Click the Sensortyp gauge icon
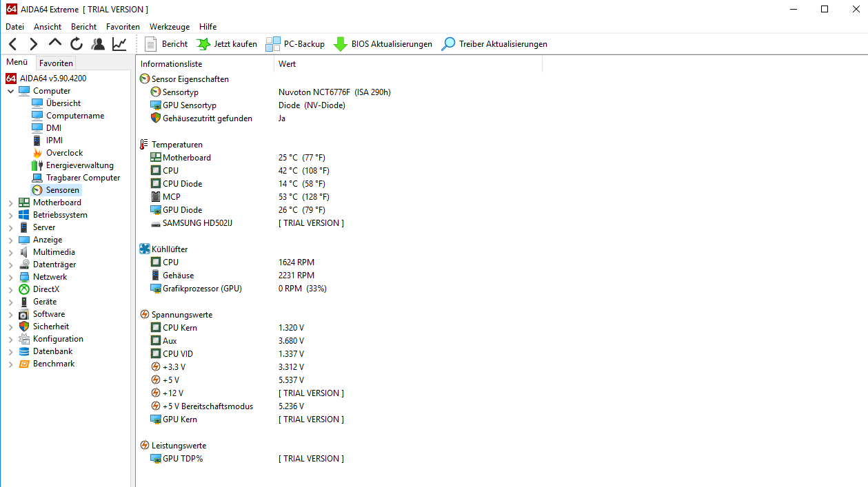 [x=156, y=92]
